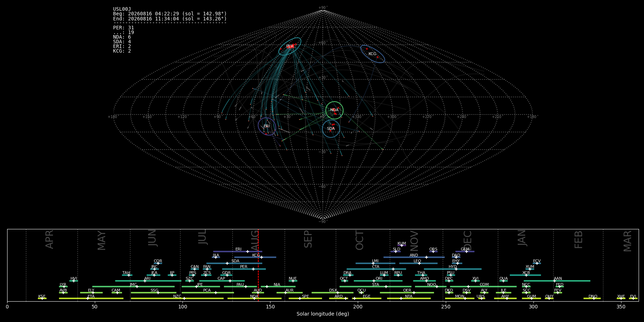
Task: Click the 'SDA: 4' count in the legend
Action: click(122, 42)
